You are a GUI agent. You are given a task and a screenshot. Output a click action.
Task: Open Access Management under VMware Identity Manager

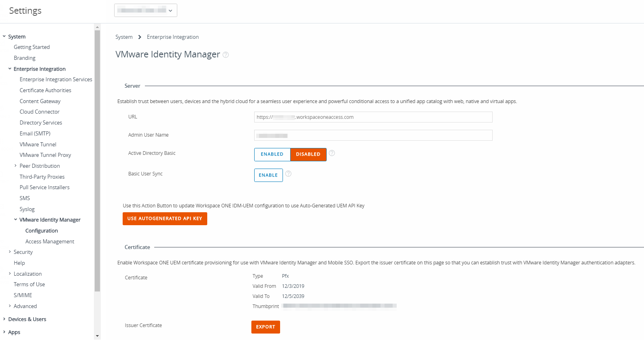coord(50,242)
